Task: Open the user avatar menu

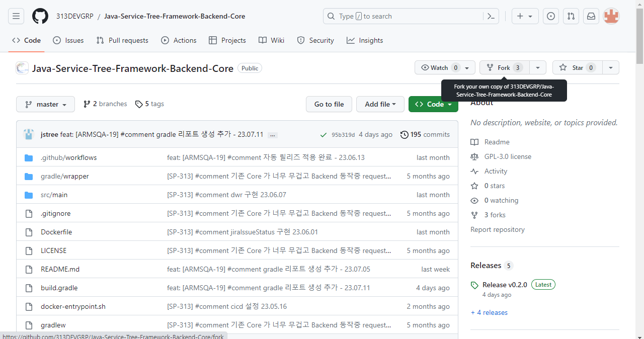Action: pos(611,16)
